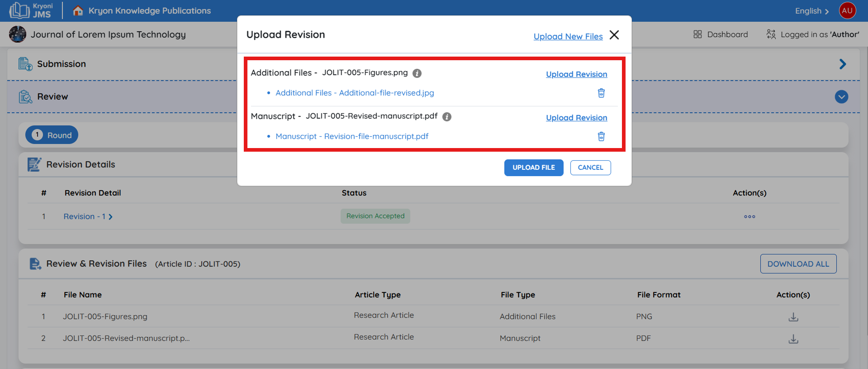This screenshot has height=369, width=868.
Task: Delete the Revision-file-manuscript.pdf revision file
Action: coord(601,136)
